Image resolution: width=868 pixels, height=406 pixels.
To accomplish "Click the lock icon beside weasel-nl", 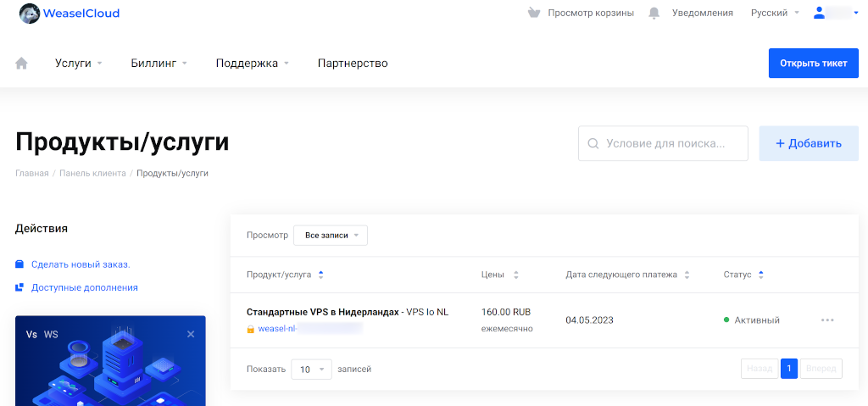I will tap(250, 329).
